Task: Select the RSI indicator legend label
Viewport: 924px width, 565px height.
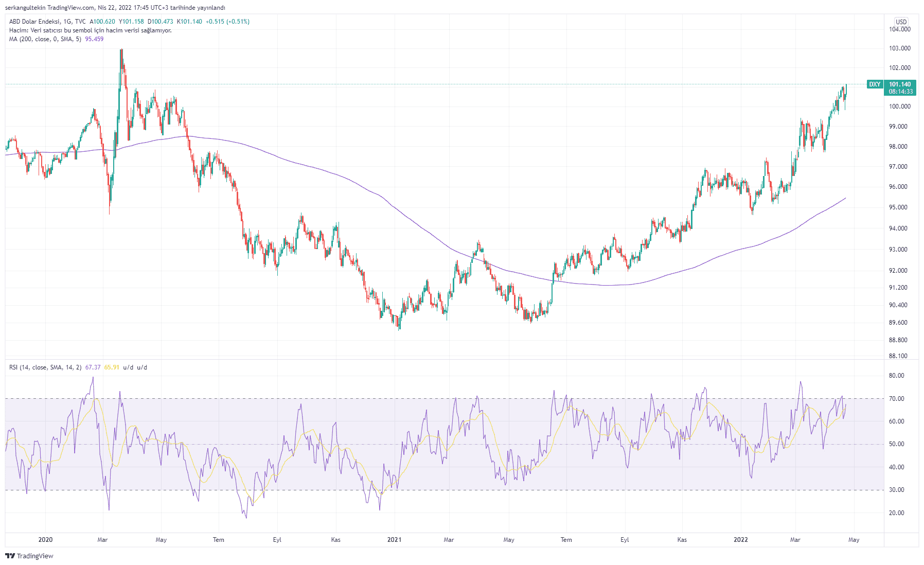Action: [x=45, y=367]
